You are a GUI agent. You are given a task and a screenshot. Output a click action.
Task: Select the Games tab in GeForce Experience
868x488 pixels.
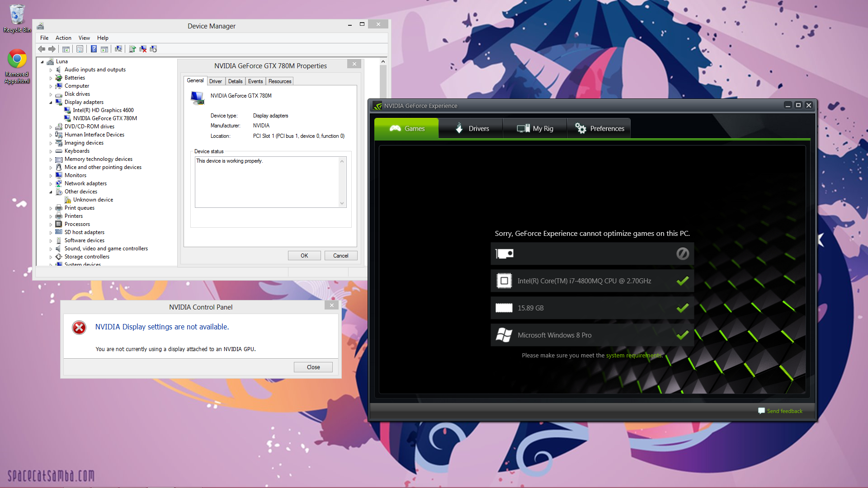tap(406, 128)
